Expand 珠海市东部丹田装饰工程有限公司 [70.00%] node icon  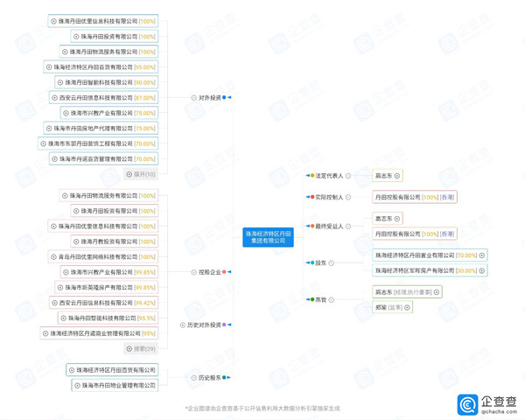coord(43,143)
